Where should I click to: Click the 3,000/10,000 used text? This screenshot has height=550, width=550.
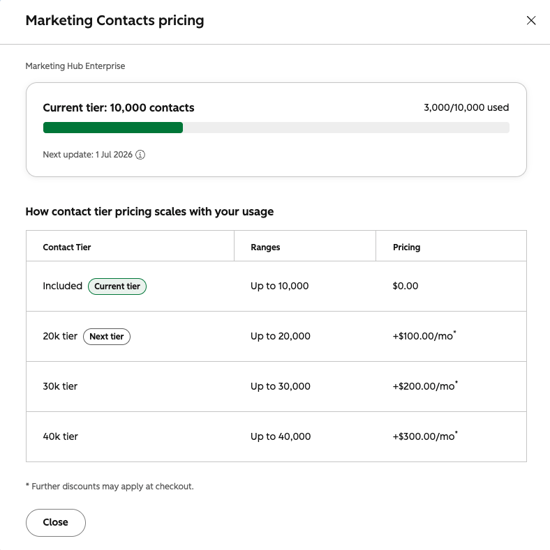[466, 107]
